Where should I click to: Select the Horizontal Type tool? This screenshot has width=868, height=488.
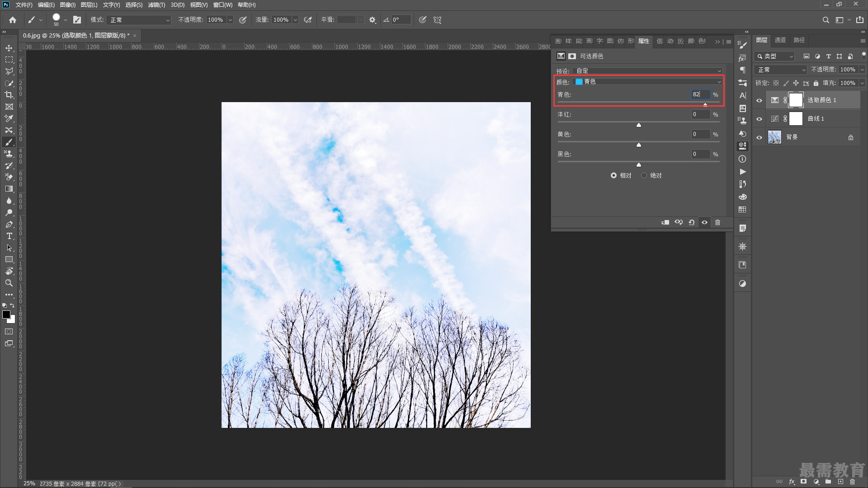coord(9,236)
